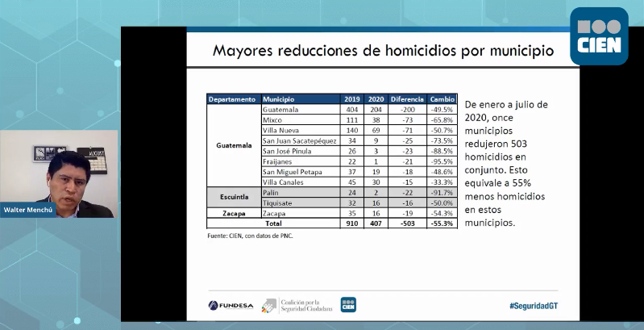Image resolution: width=644 pixels, height=330 pixels.
Task: Click the San Juan Sacatepéquez cell
Action: tap(301, 141)
